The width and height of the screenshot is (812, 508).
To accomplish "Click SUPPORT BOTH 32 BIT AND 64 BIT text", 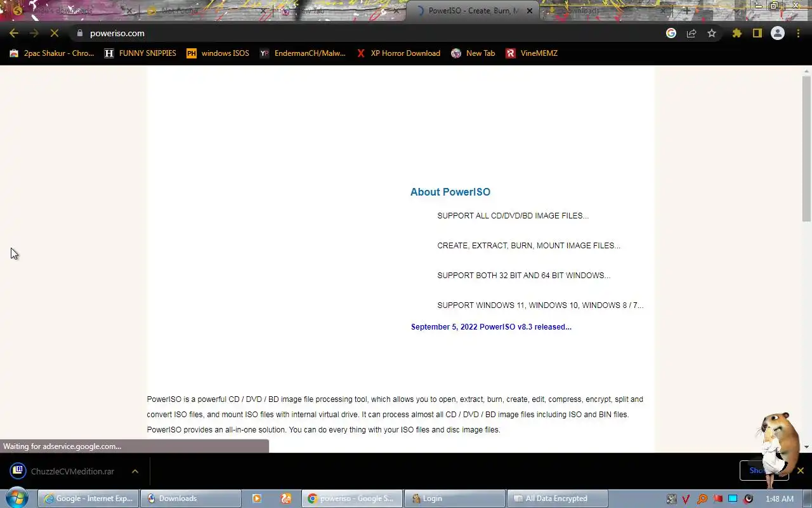I will [x=523, y=276].
